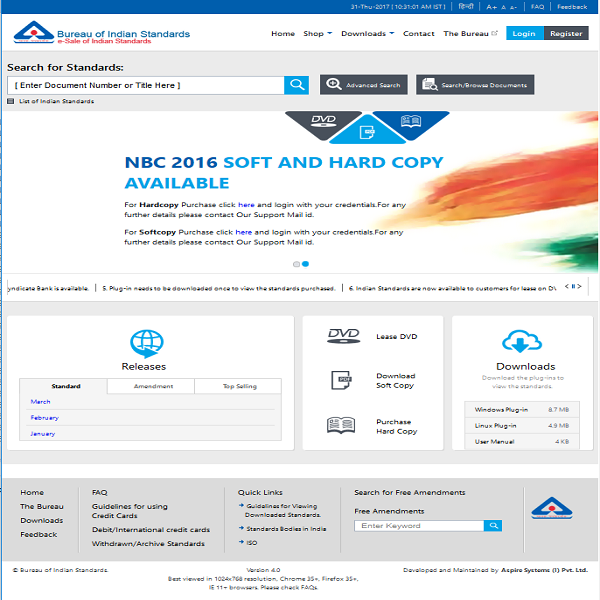
Task: Open Standards Bodies in India quick link
Action: coord(286,529)
